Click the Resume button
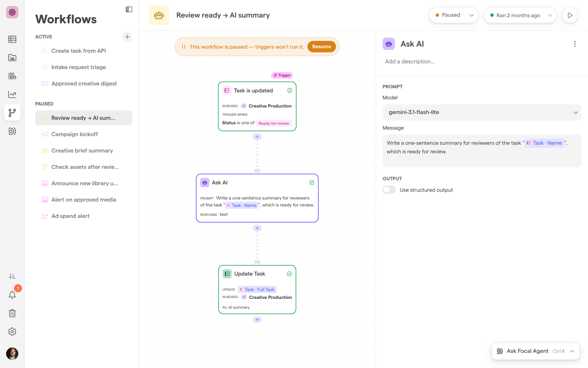588x368 pixels. (x=322, y=47)
